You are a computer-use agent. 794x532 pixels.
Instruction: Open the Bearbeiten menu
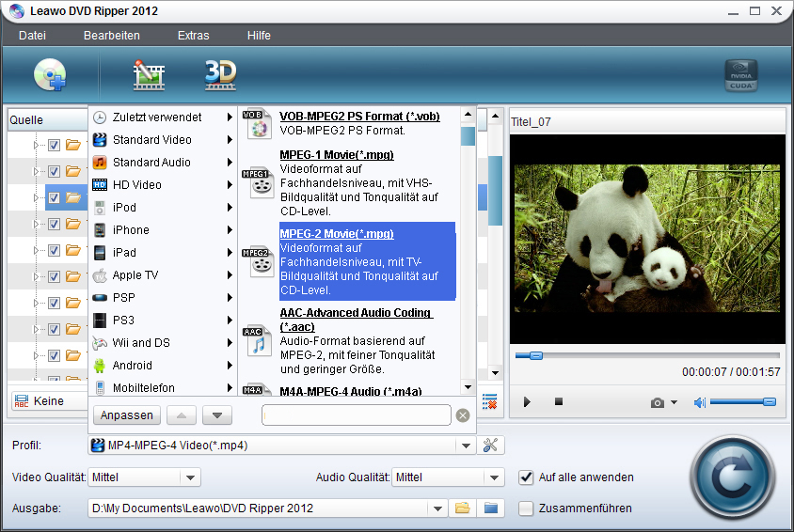(x=111, y=36)
